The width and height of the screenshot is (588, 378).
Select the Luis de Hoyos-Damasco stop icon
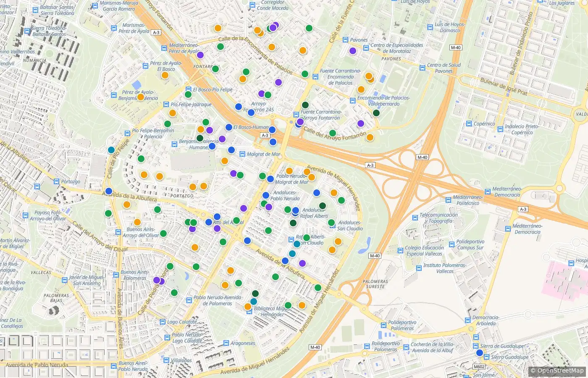point(430,27)
